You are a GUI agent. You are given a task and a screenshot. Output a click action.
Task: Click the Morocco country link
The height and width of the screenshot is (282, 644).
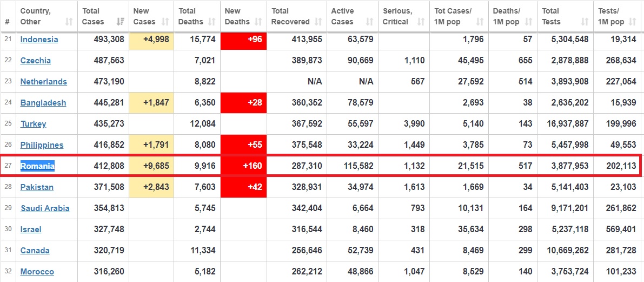pos(37,272)
